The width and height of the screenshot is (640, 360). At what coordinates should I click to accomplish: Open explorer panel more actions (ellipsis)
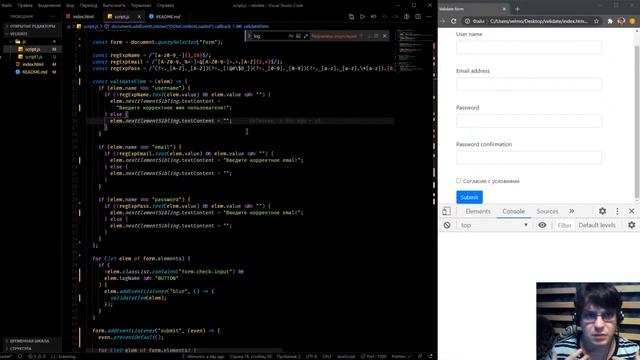tap(52, 17)
